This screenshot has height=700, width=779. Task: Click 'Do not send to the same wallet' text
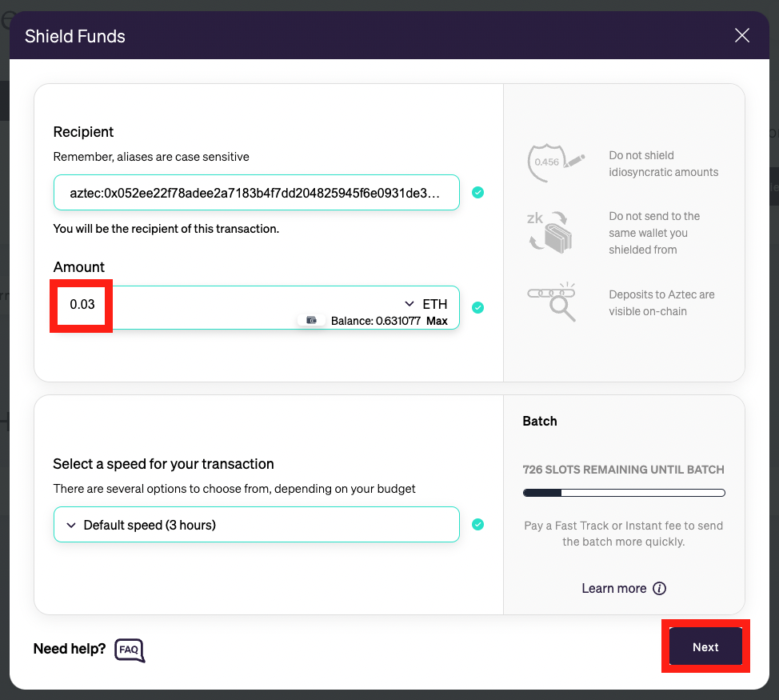tap(654, 233)
